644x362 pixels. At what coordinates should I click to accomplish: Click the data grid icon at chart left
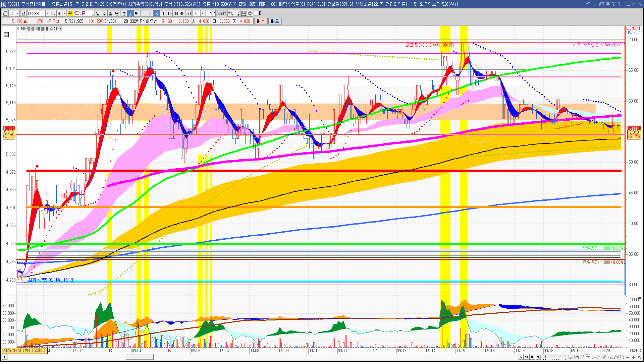(x=6, y=35)
